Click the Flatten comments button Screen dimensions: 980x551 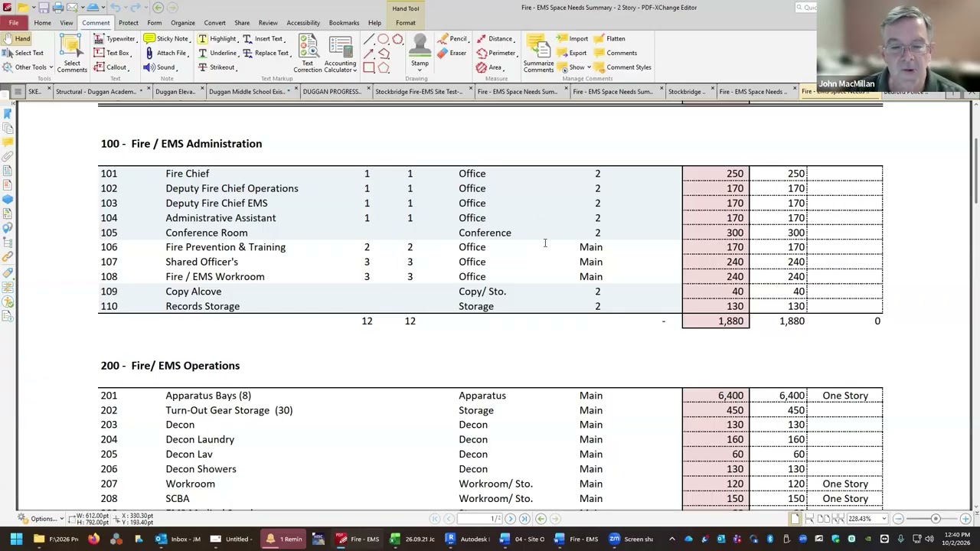point(609,38)
